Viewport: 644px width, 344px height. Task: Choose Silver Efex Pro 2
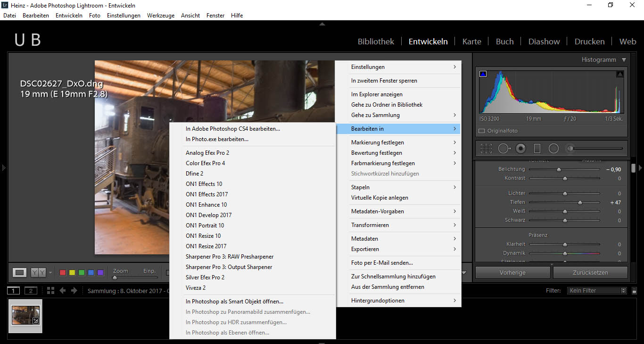[x=252, y=277]
